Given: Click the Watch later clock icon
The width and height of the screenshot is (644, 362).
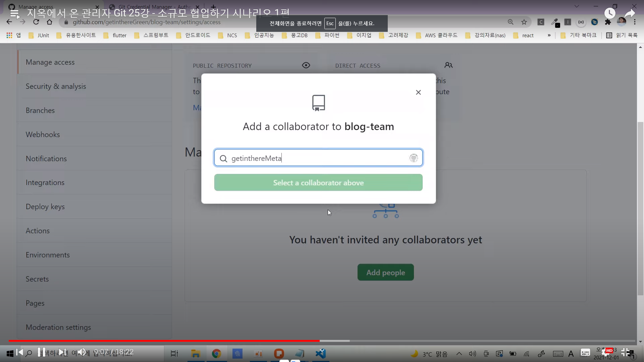Looking at the screenshot, I should pos(610,13).
